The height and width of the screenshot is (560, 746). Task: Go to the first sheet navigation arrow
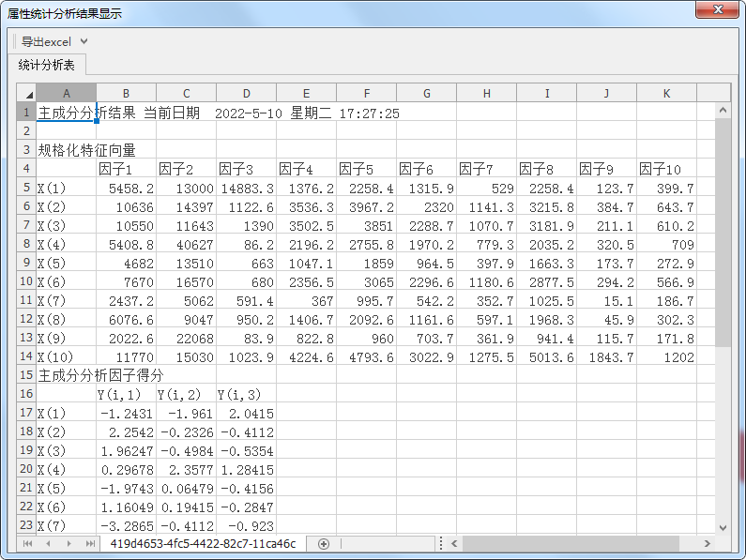[27, 544]
